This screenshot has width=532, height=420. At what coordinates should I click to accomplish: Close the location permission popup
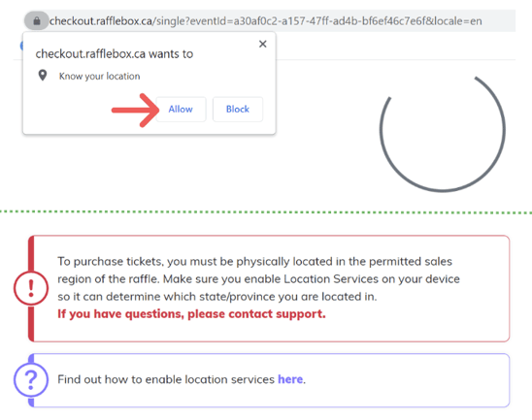[263, 44]
